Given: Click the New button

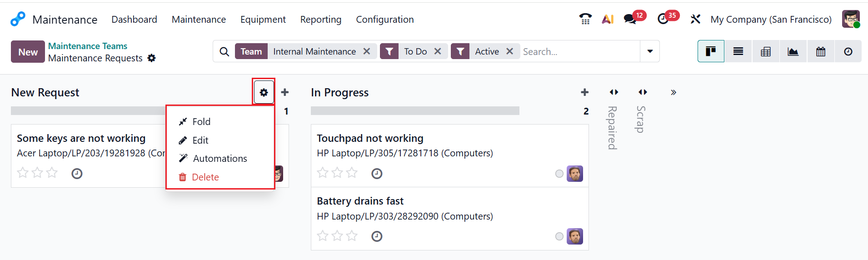Looking at the screenshot, I should click(x=28, y=52).
